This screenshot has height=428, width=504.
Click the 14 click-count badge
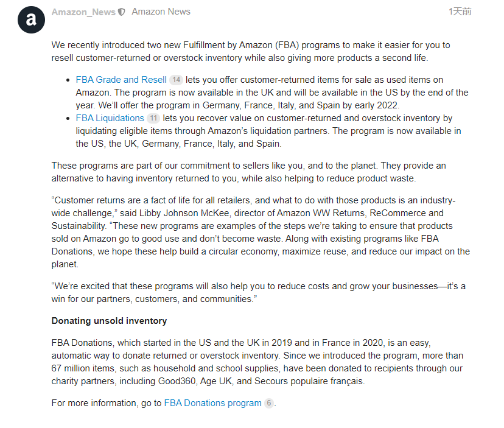(x=176, y=80)
